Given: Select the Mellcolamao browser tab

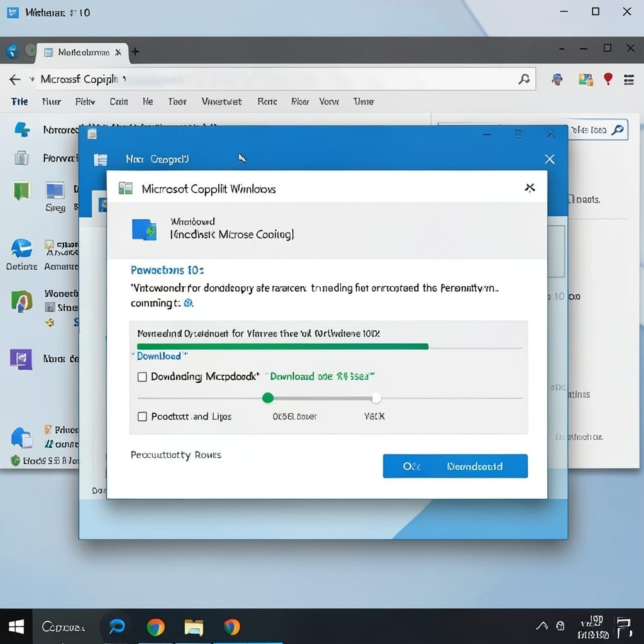Looking at the screenshot, I should click(x=82, y=53).
